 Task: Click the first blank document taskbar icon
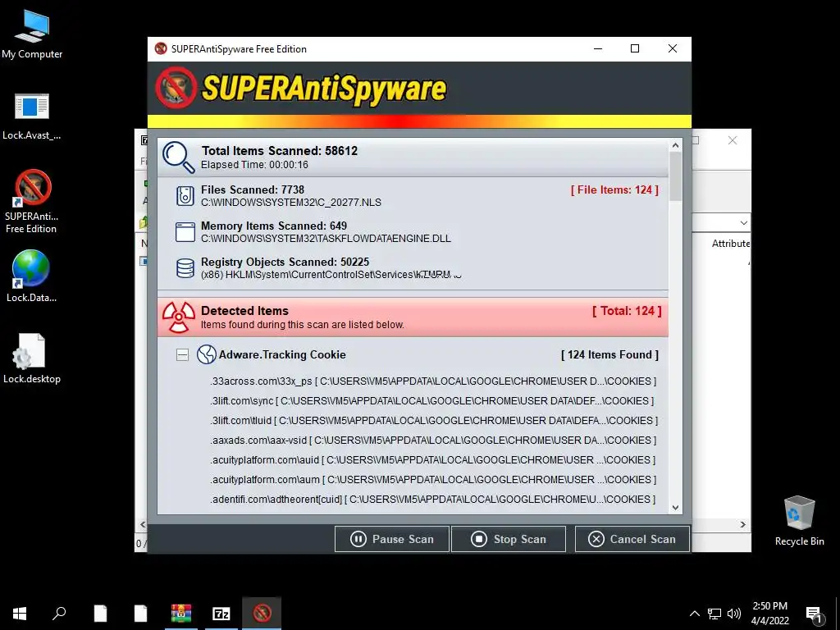(100, 614)
